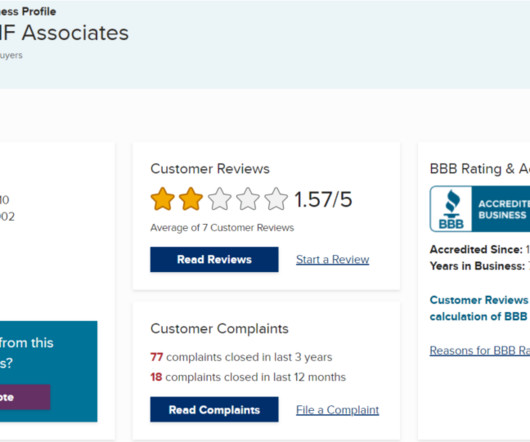Image resolution: width=530 pixels, height=442 pixels.
Task: Click the 18 complaints closed count
Action: [x=156, y=377]
